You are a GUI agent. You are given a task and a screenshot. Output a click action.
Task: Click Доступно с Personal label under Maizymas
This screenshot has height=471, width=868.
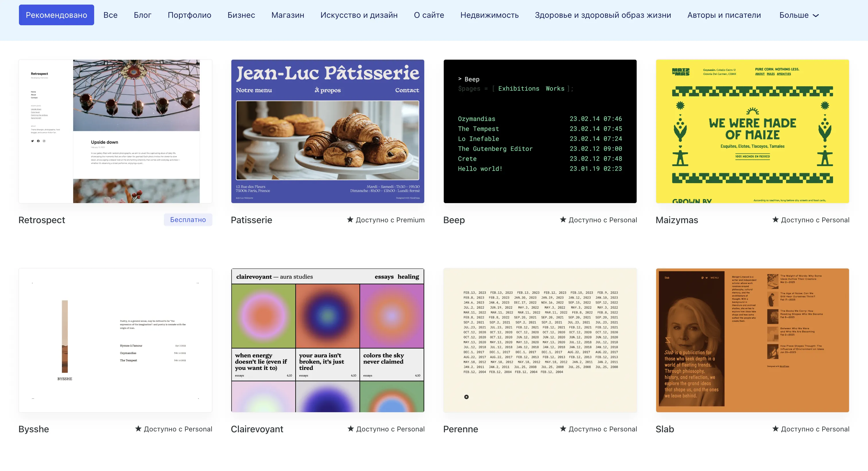tap(815, 220)
